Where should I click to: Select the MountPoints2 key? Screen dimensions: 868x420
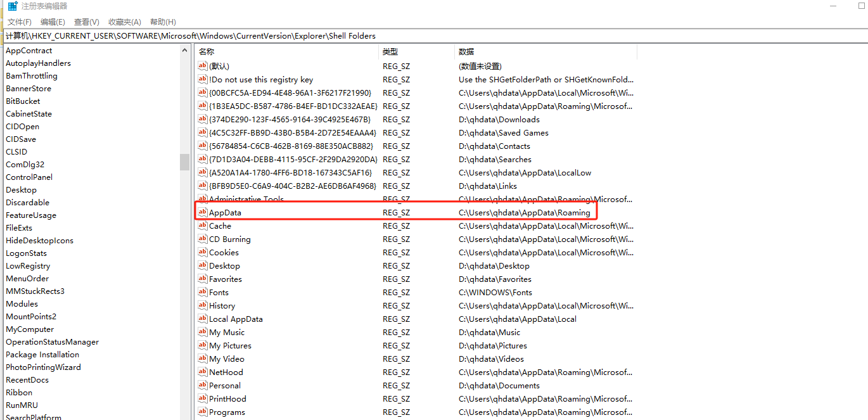(31, 317)
